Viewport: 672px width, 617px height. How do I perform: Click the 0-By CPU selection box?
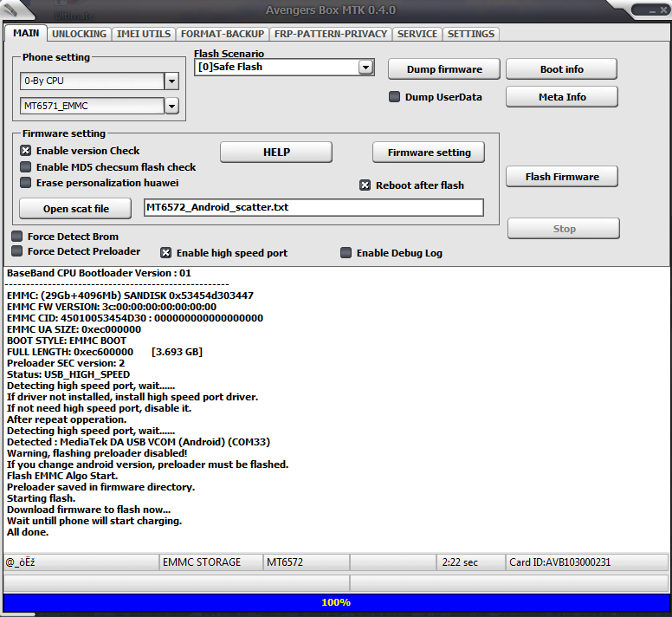(x=92, y=81)
